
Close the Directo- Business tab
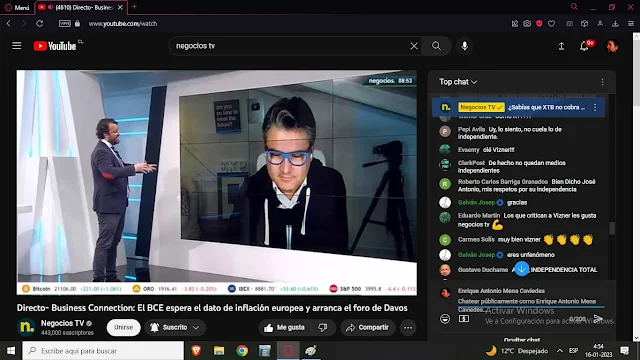click(120, 7)
